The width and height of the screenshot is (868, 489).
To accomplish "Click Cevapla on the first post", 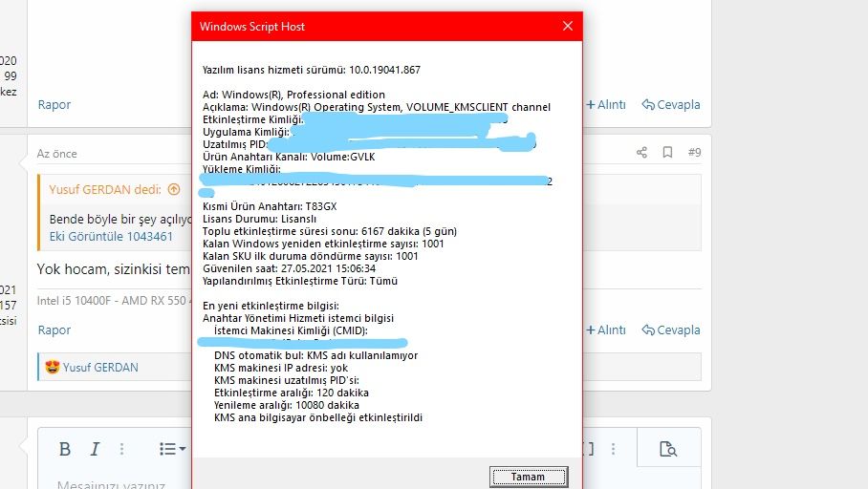I will (x=671, y=104).
